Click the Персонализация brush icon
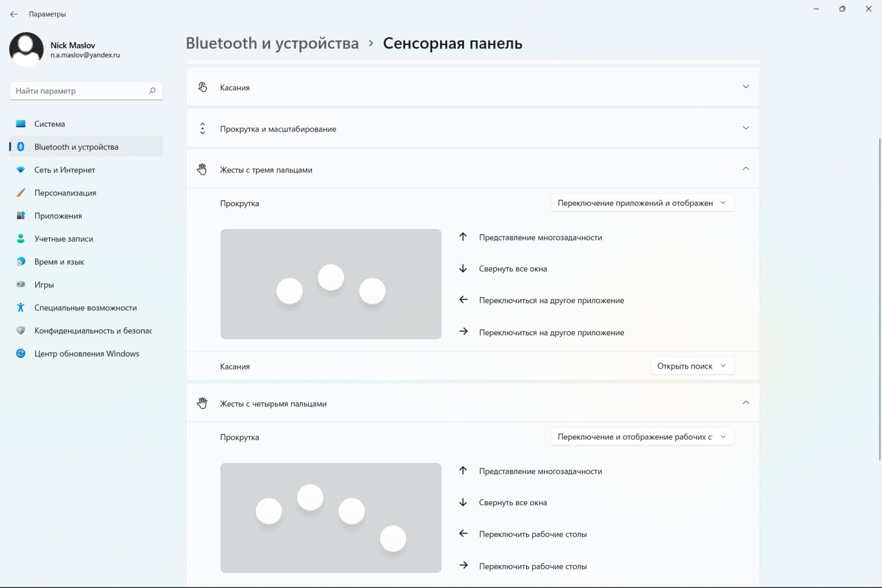Screen dimensions: 882x588 point(21,193)
